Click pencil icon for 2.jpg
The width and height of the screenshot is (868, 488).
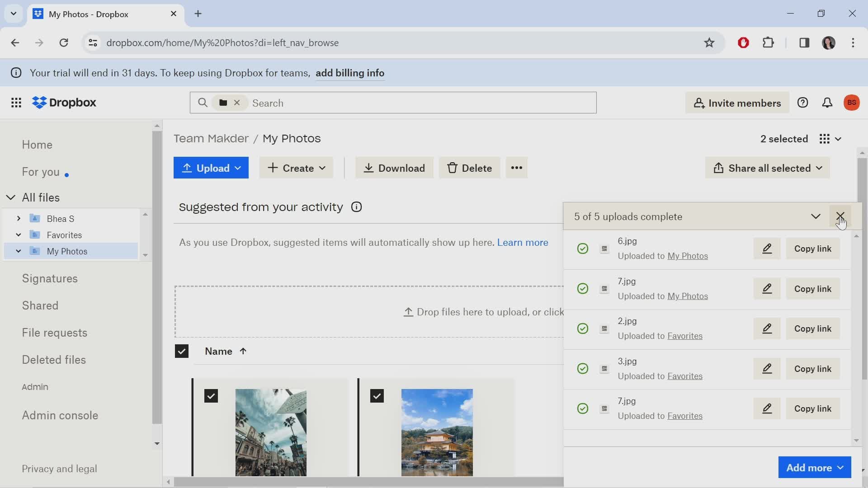767,328
